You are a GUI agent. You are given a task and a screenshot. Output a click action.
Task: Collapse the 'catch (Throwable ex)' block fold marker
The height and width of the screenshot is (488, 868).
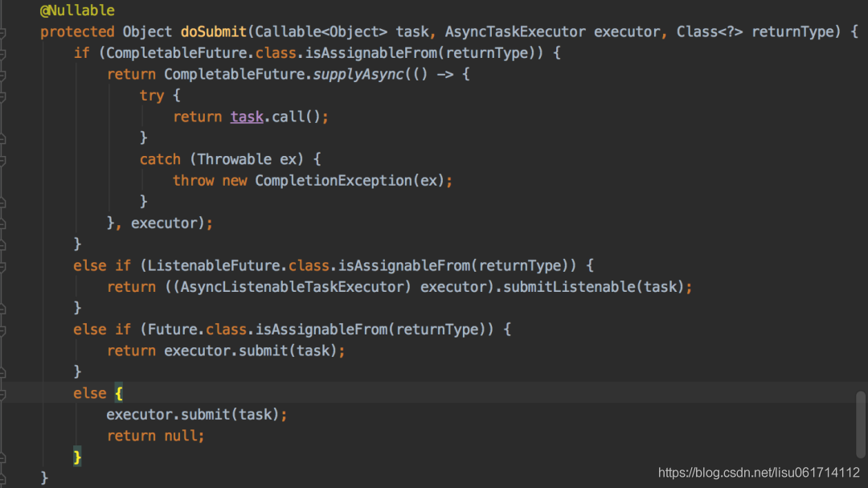2,161
